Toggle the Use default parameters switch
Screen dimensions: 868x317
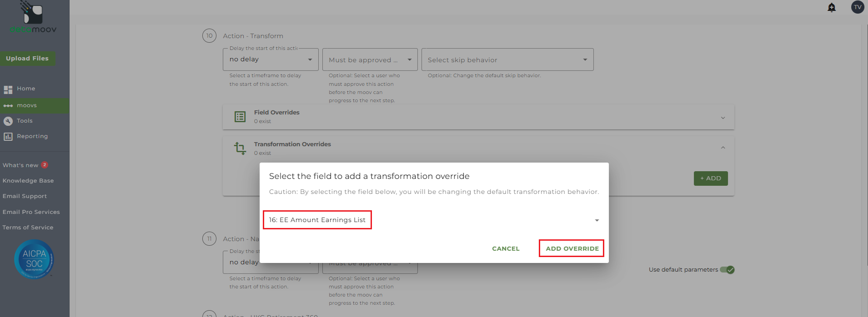[727, 270]
